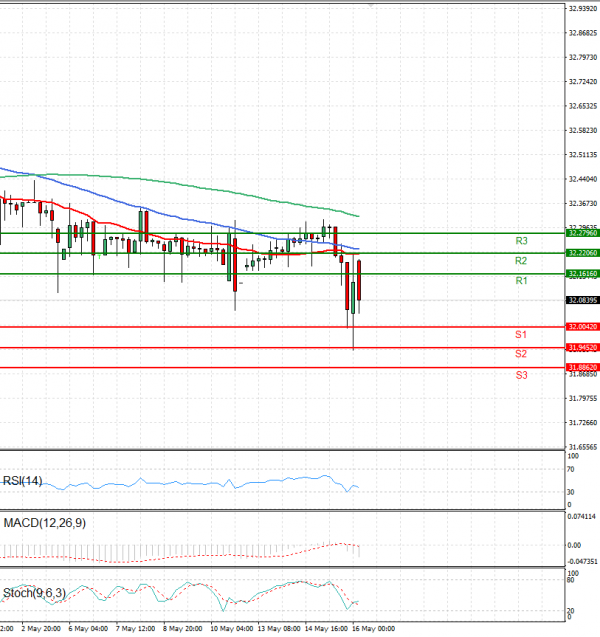
Task: Click the 13 May 08:00 time label
Action: [x=279, y=629]
